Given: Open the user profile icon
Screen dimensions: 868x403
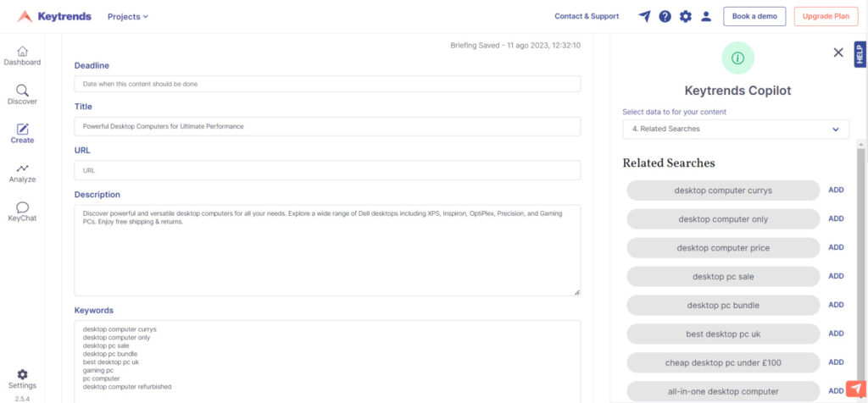Looking at the screenshot, I should pos(706,16).
